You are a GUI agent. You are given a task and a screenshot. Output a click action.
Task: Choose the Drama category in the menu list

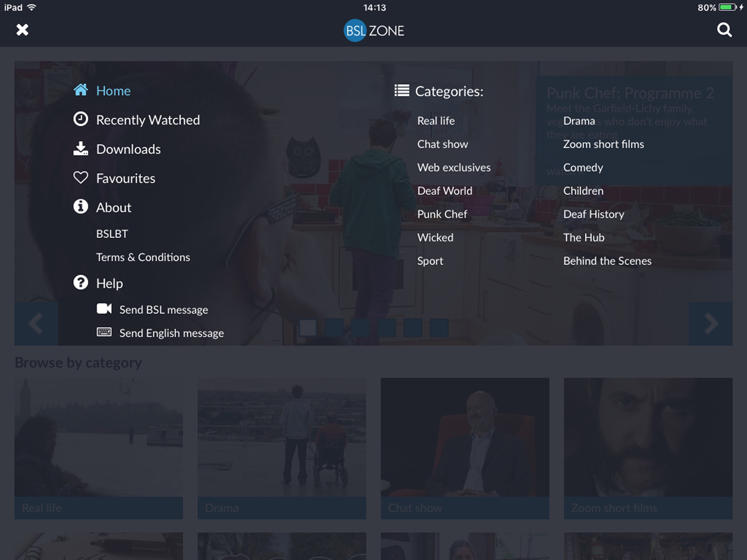pos(579,121)
